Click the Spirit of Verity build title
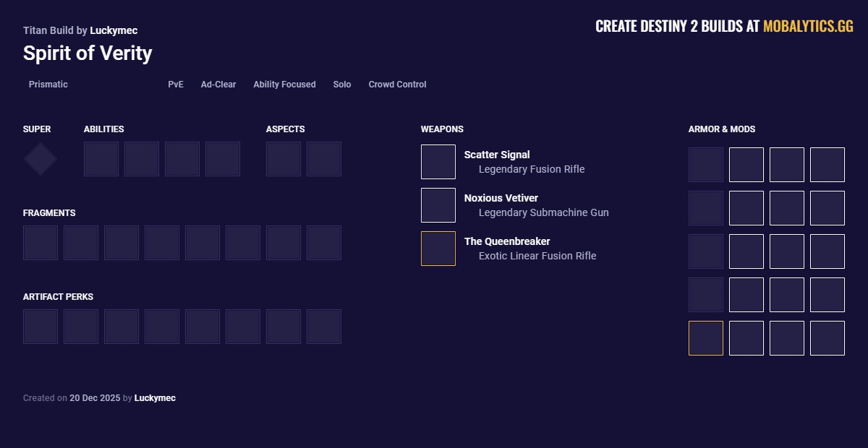Viewport: 868px width, 448px height. pyautogui.click(x=88, y=53)
